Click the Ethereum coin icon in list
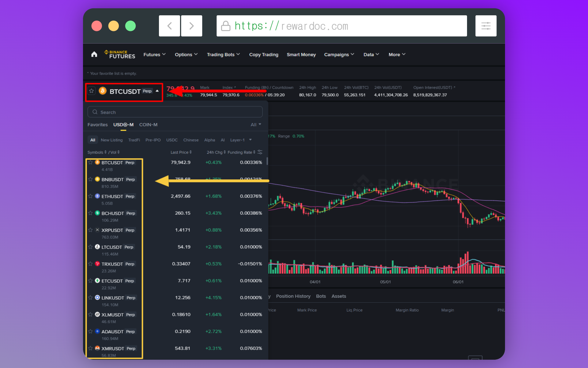The height and width of the screenshot is (368, 588). tap(97, 196)
